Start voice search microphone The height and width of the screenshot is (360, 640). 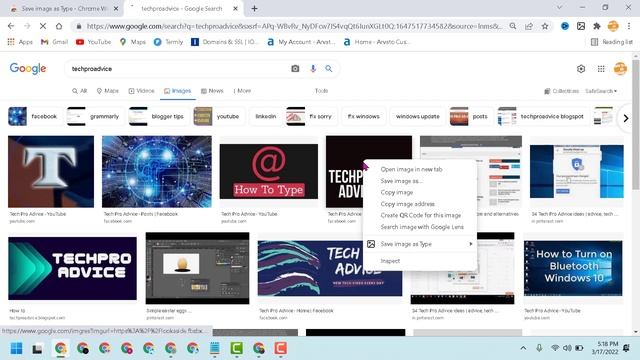[x=313, y=69]
